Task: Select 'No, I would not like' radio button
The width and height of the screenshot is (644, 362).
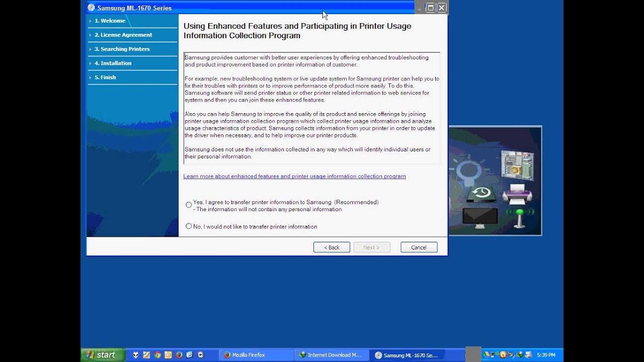Action: pos(189,226)
